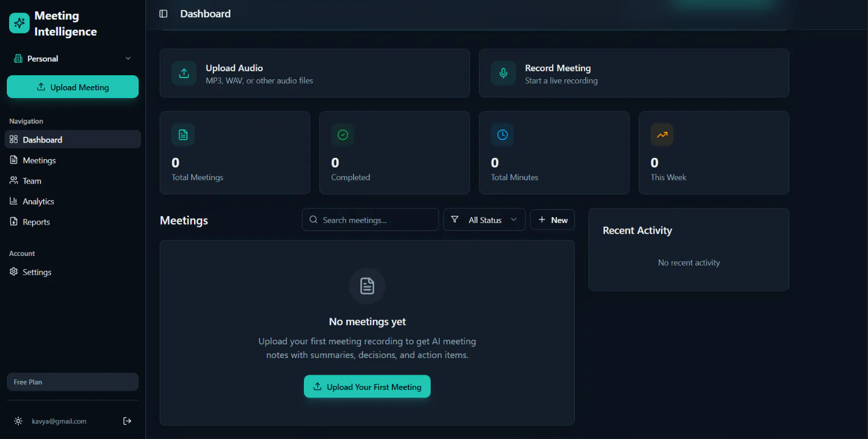The image size is (868, 439).
Task: Click the building icon beside Personal
Action: tap(18, 59)
